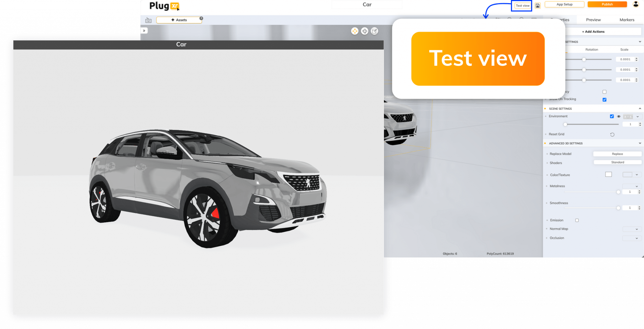644x329 pixels.
Task: Click the Replace button for Replace Model
Action: coord(617,154)
